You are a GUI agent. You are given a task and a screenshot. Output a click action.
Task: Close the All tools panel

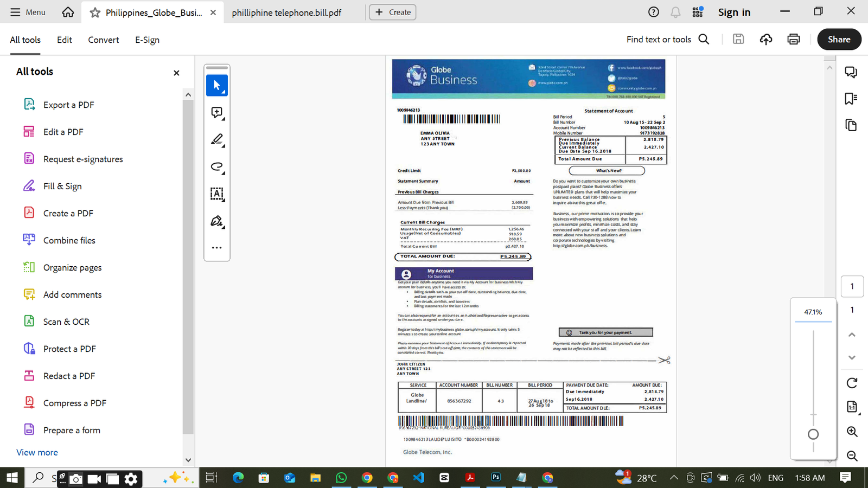coord(176,73)
